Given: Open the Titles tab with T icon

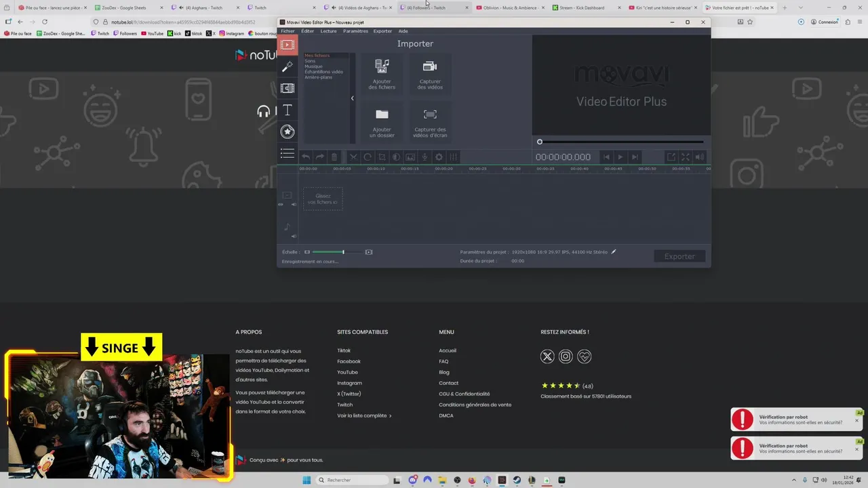Looking at the screenshot, I should click(x=288, y=110).
